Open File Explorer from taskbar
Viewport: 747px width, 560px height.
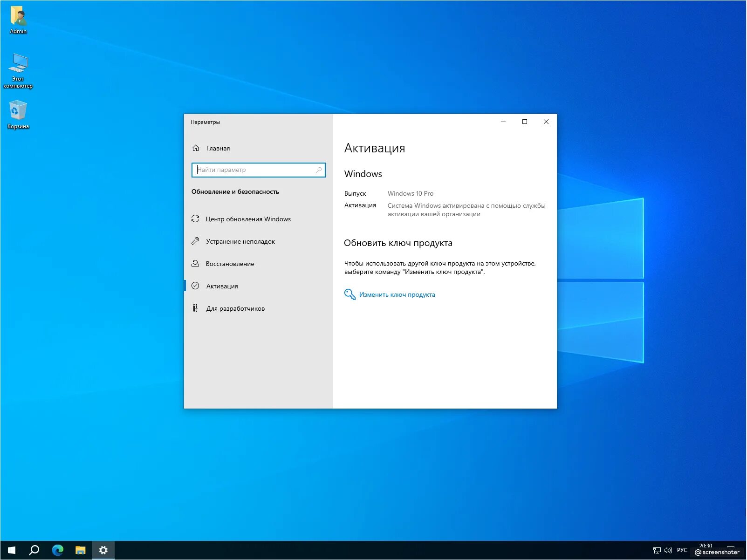80,550
